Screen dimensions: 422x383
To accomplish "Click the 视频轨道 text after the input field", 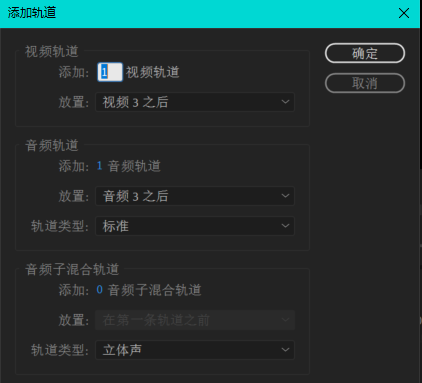I will tap(153, 72).
